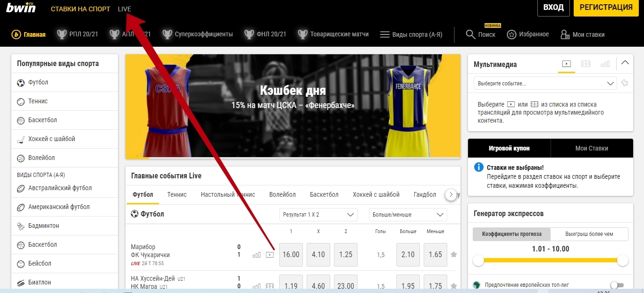Click the ВХОД login button

553,8
